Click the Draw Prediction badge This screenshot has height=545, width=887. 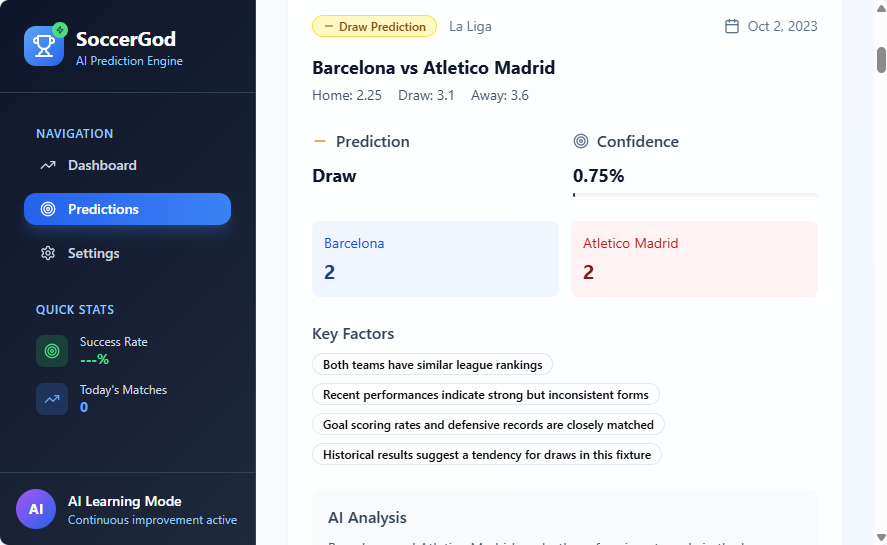coord(374,26)
